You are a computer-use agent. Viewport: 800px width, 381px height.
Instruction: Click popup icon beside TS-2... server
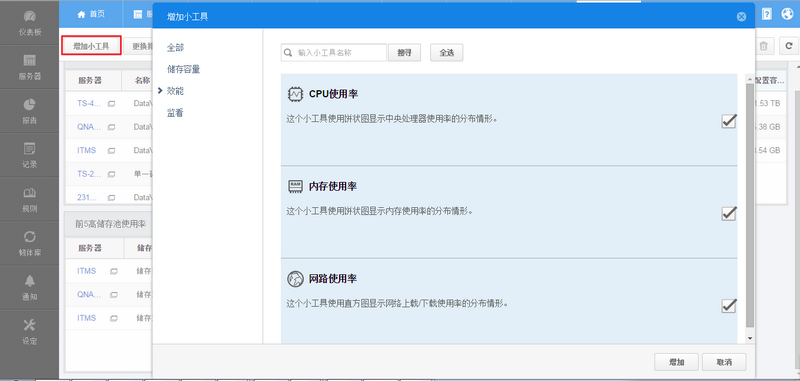(111, 174)
